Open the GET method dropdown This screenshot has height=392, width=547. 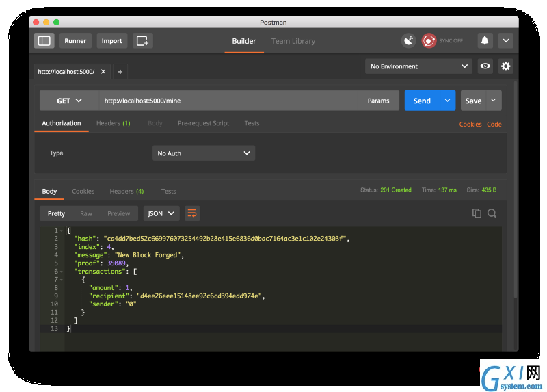coord(69,101)
